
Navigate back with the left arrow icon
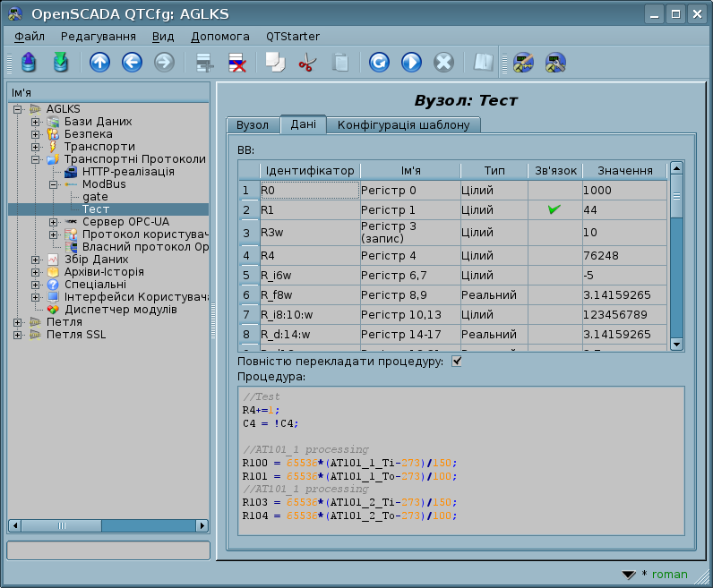[132, 63]
